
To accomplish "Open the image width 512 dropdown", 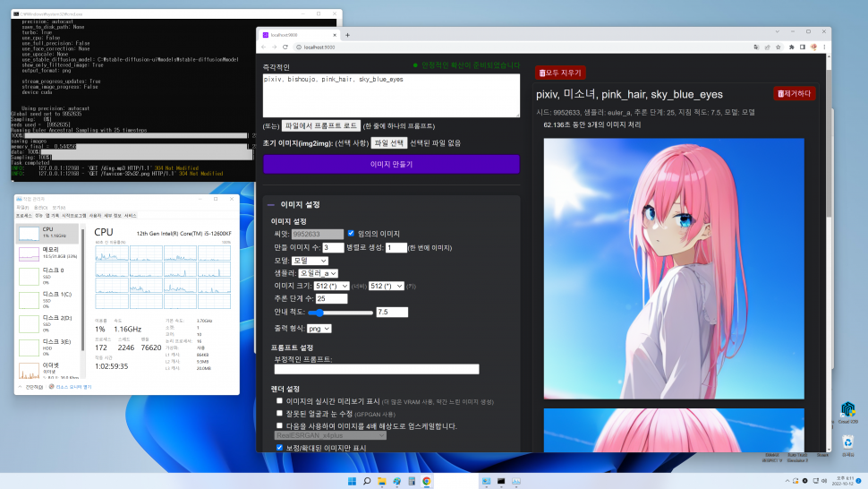I will [331, 286].
